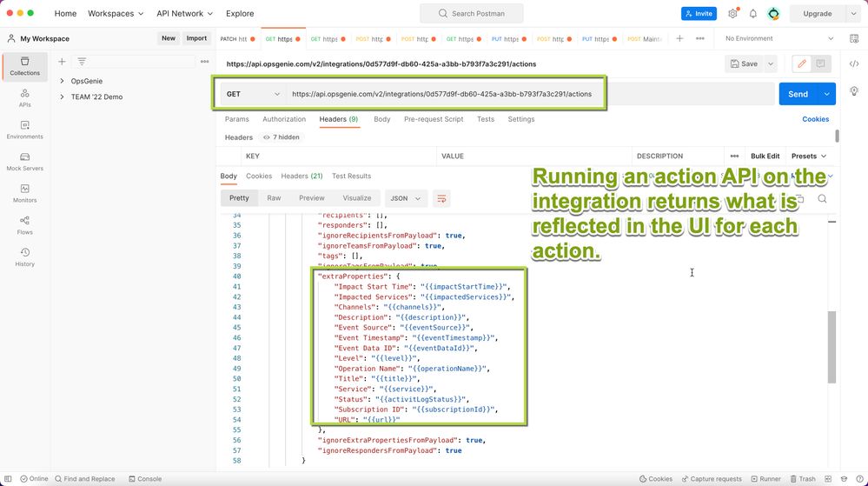Switch to the request Body tab

[x=382, y=119]
